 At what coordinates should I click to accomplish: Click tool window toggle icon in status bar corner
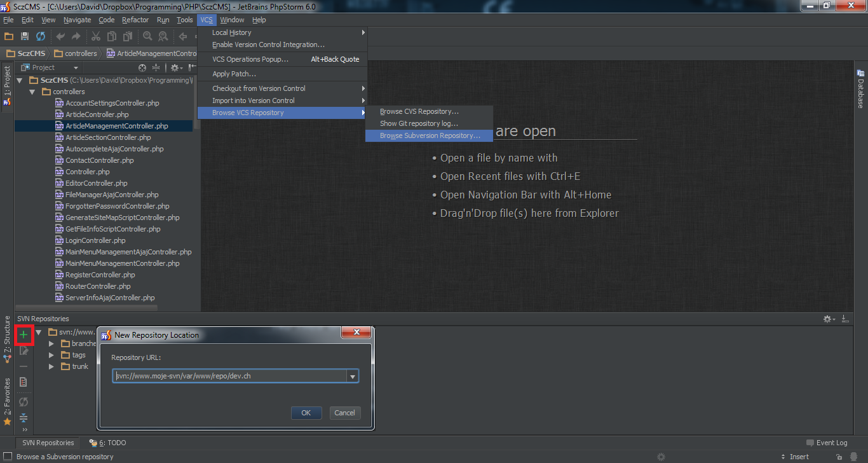pyautogui.click(x=7, y=456)
